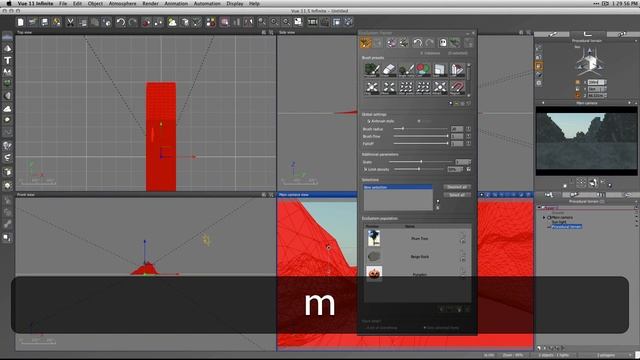Image resolution: width=640 pixels, height=360 pixels.
Task: Click next camera arrow above preview
Action: [x=629, y=103]
